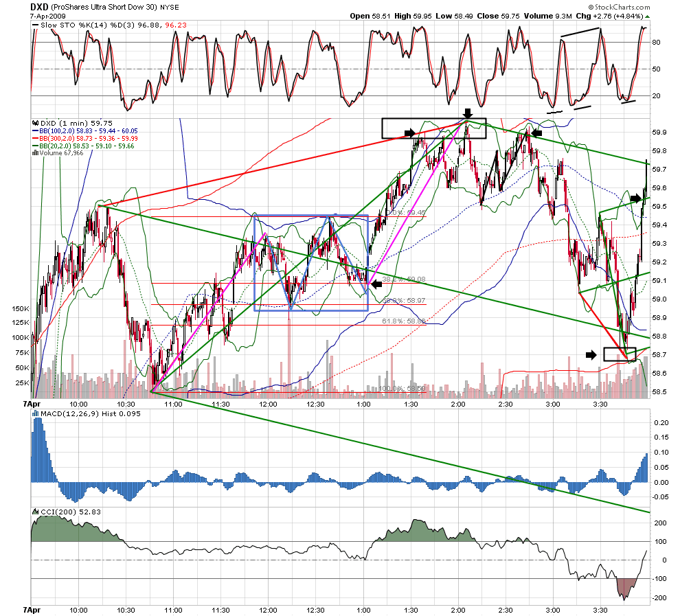This screenshot has width=680, height=616.
Task: Click the green up-triangle beside the Chg value
Action: (x=647, y=16)
